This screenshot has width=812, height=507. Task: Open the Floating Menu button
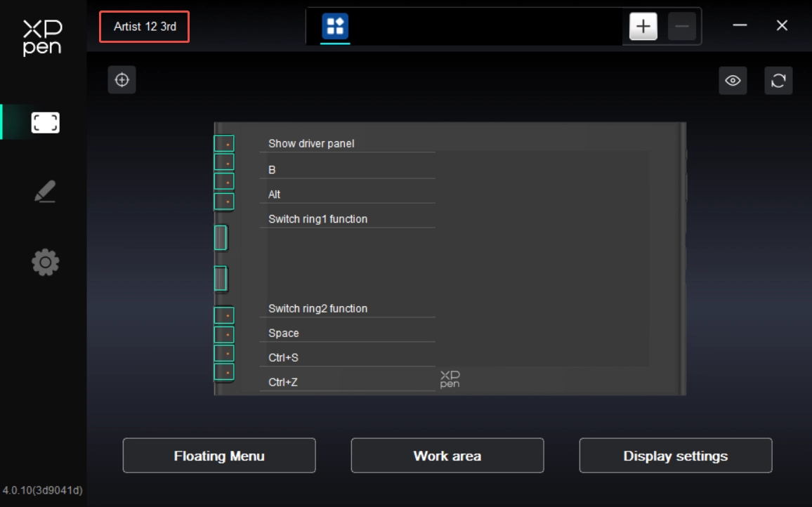pos(219,456)
